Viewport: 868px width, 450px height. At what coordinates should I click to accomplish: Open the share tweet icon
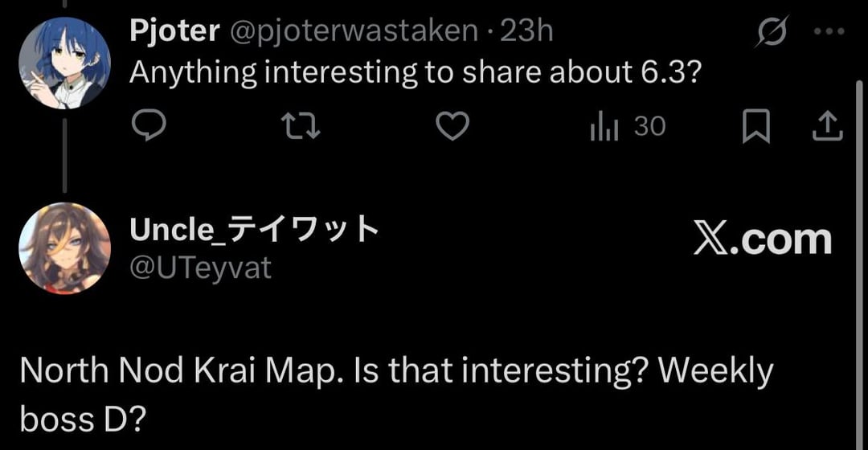tap(828, 126)
